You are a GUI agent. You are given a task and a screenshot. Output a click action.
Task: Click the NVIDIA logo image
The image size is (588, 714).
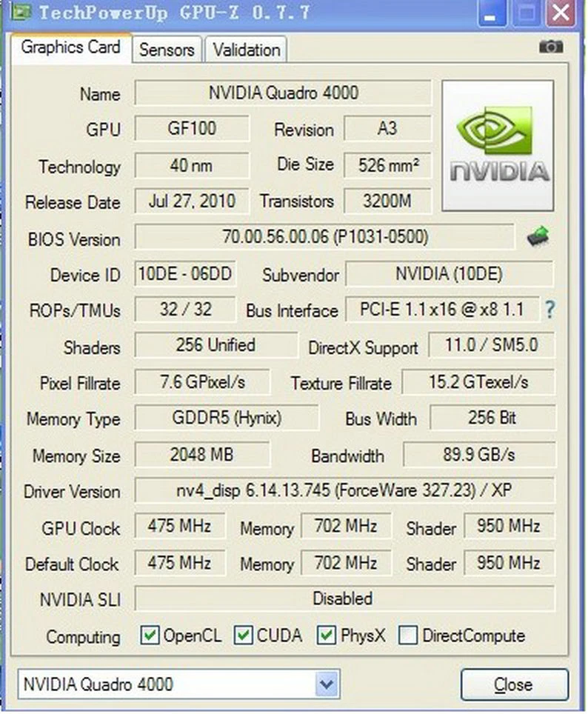(x=498, y=146)
